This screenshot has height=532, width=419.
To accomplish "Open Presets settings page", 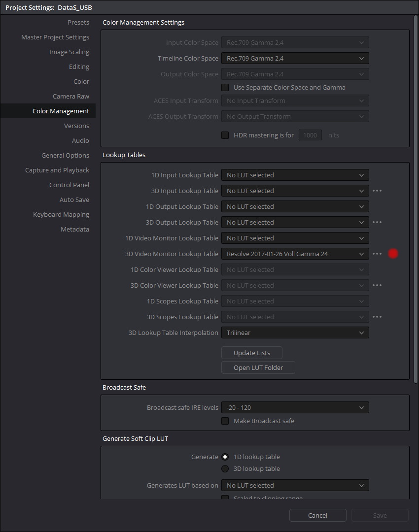I will [78, 22].
